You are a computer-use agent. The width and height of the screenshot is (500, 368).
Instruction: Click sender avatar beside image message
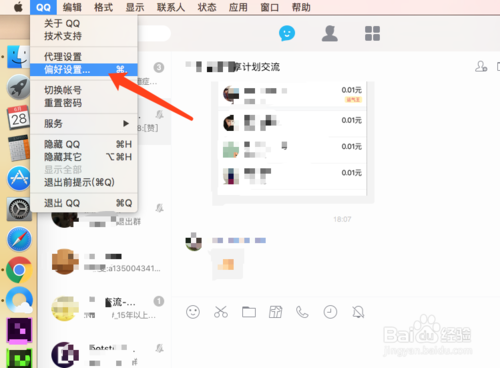194,242
